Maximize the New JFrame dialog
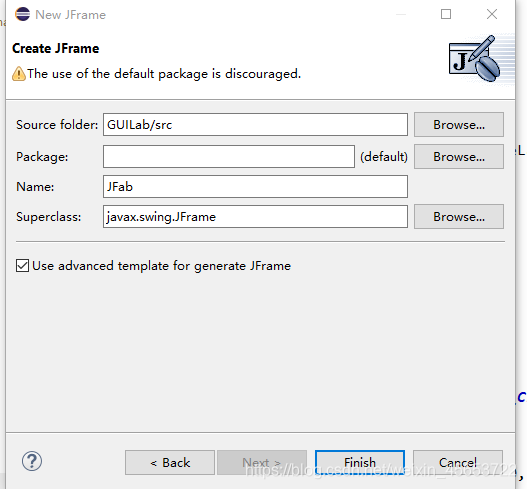This screenshot has width=527, height=489. tap(446, 14)
